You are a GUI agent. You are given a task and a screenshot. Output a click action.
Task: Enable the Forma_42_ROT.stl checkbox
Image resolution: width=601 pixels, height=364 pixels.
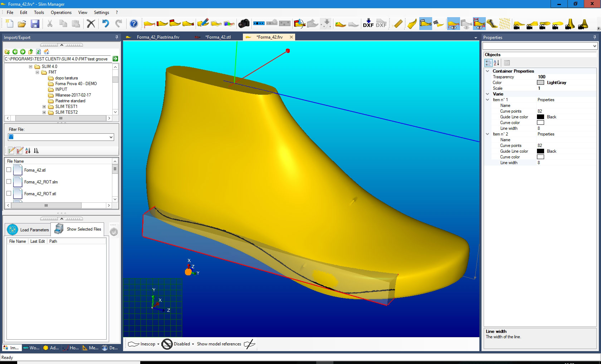[x=9, y=193]
